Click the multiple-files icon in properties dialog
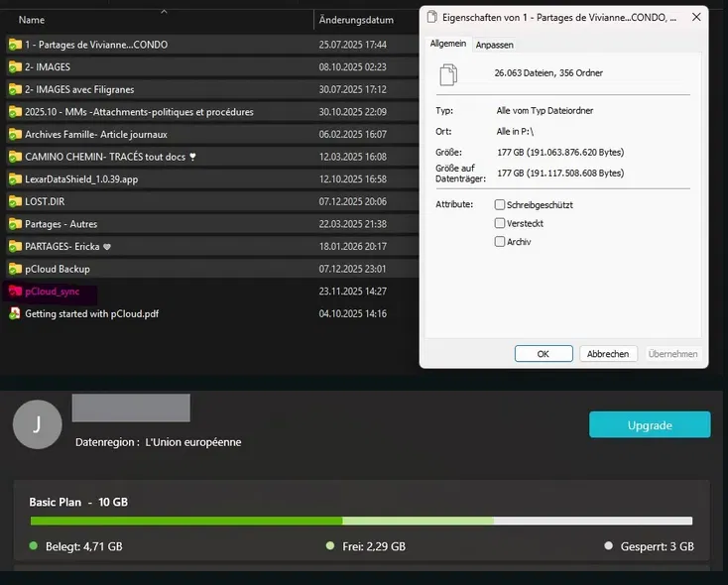This screenshot has height=585, width=728. 448,74
